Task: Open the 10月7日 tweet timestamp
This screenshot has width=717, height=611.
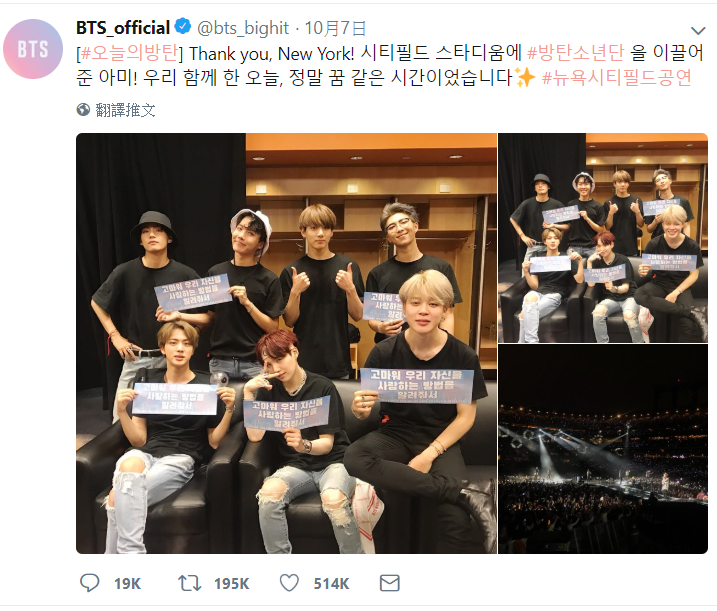Action: coord(335,28)
